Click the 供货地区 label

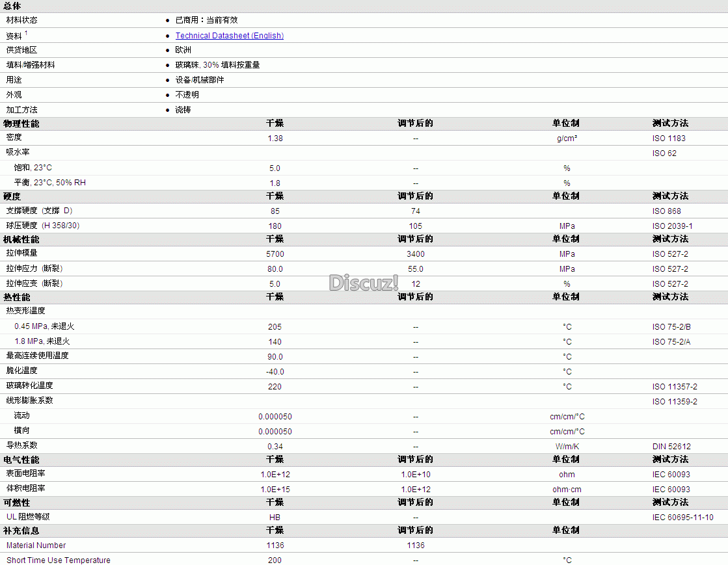(22, 50)
